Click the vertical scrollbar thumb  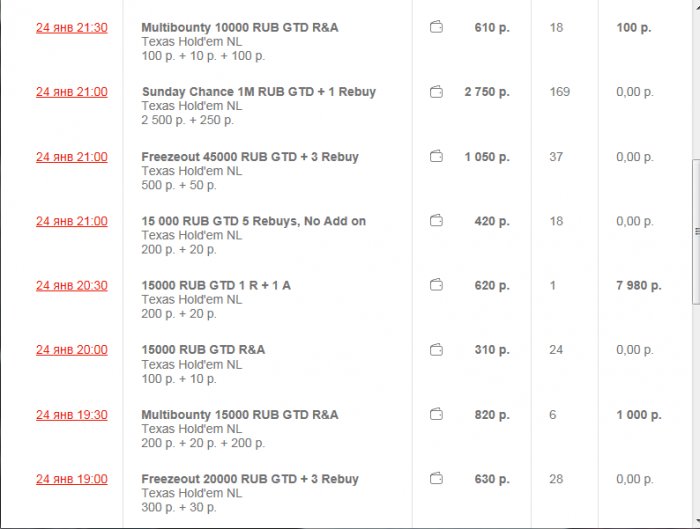click(x=694, y=232)
